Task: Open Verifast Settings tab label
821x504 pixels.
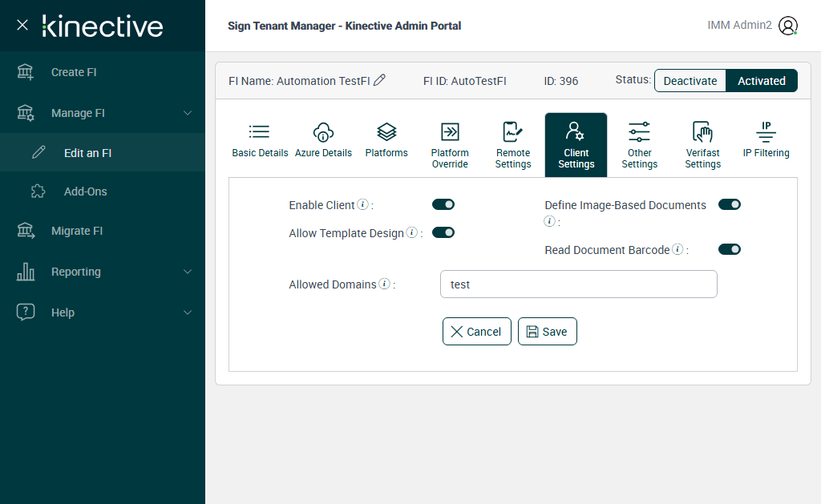Action: pos(702,159)
